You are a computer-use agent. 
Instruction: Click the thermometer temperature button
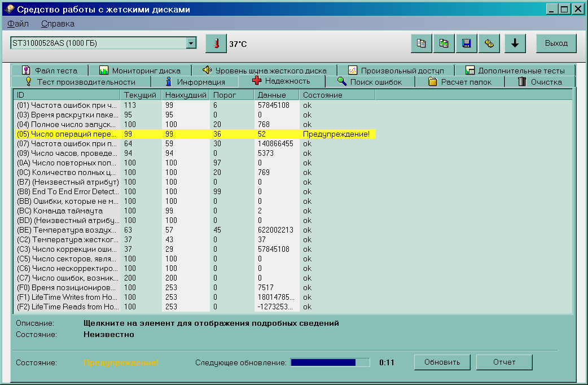tap(216, 43)
